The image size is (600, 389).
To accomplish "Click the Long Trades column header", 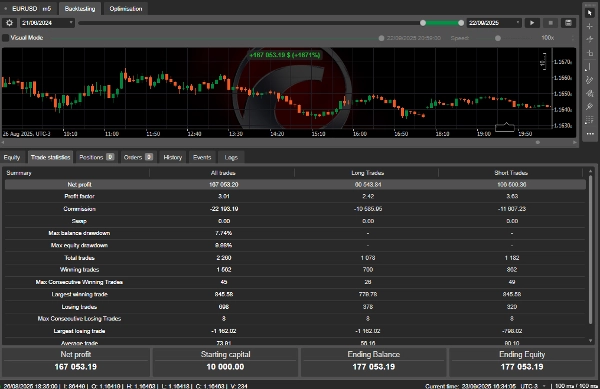I will (367, 173).
